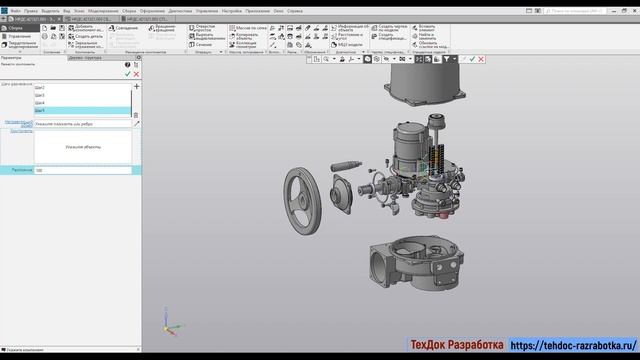Click the New document icon
Image resolution: width=640 pixels, height=360 pixels.
(44, 28)
